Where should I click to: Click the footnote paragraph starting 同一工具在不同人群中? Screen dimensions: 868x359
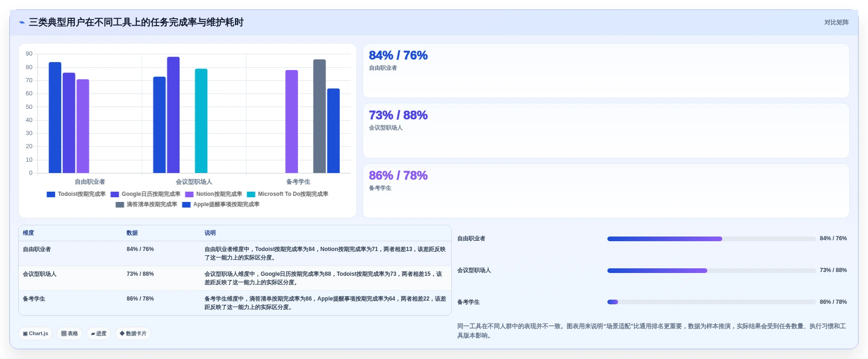tap(652, 331)
